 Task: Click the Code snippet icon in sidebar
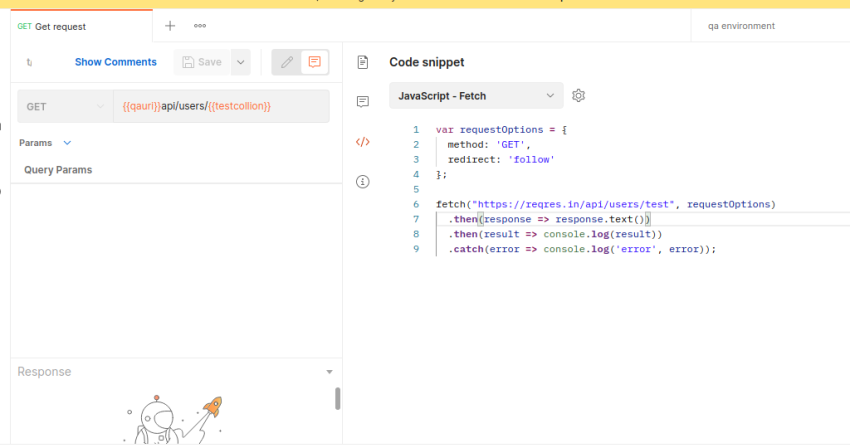[363, 142]
